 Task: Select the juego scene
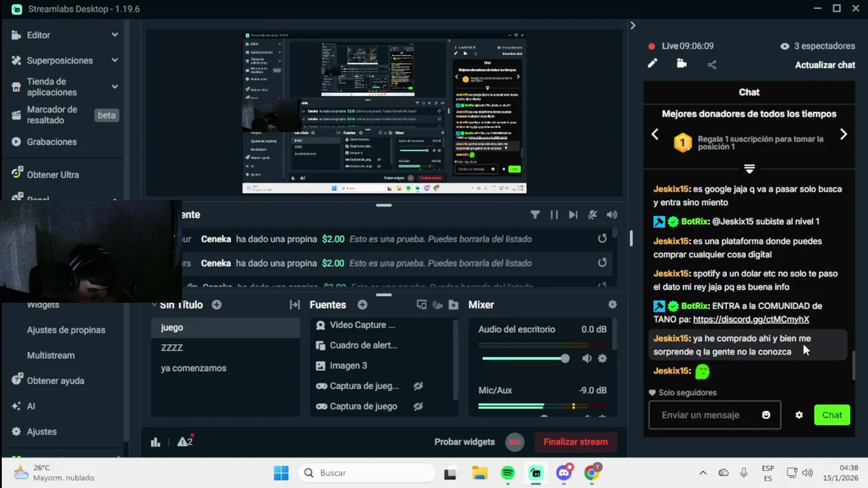(x=225, y=327)
